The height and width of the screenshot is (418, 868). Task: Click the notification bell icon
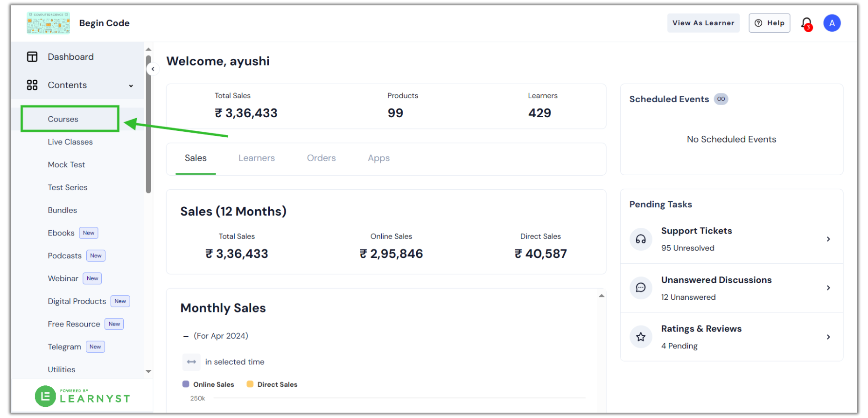point(806,23)
